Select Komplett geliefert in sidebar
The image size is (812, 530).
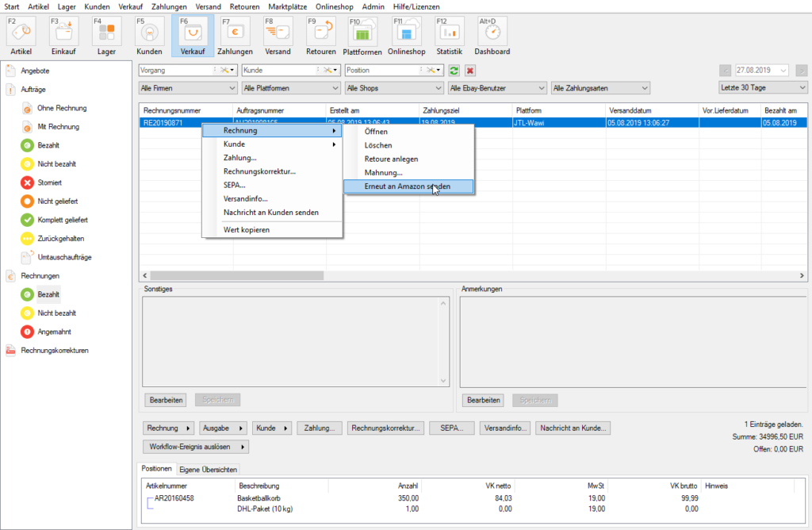[x=62, y=220]
